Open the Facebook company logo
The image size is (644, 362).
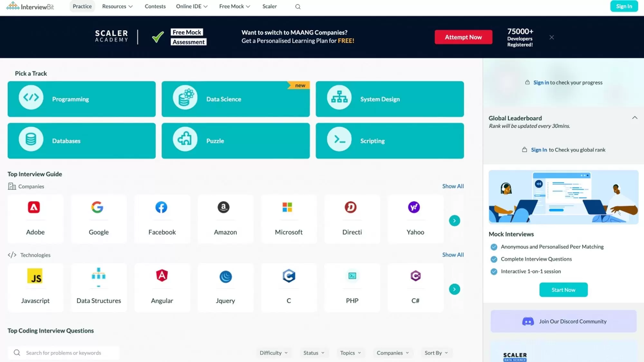point(161,207)
